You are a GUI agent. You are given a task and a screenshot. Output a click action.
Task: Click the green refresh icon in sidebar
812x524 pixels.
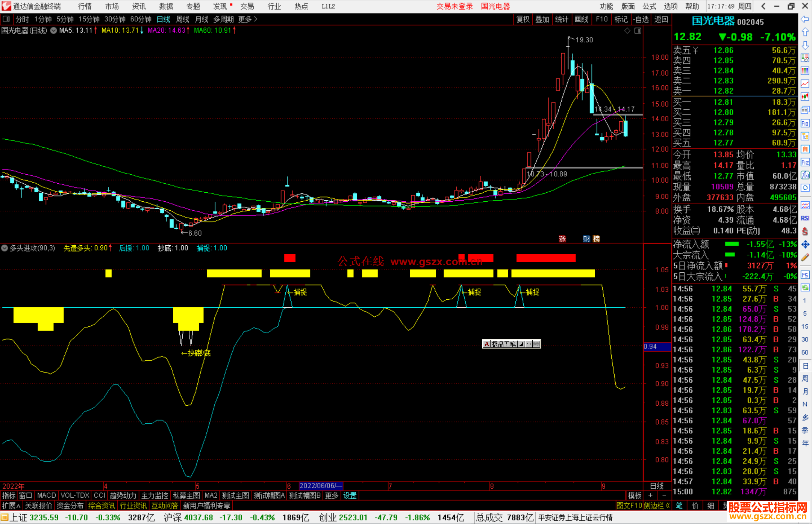[805, 288]
